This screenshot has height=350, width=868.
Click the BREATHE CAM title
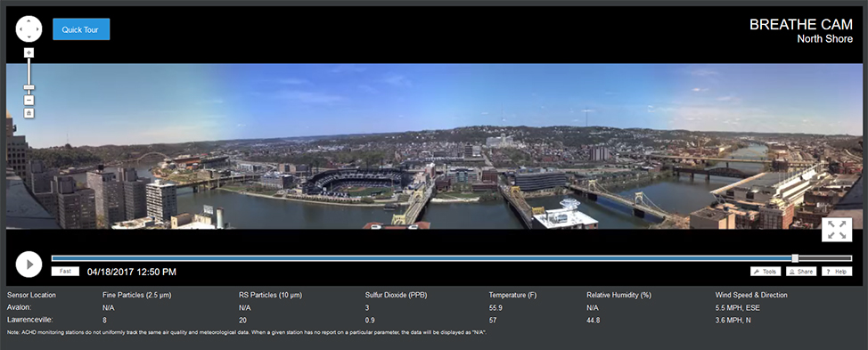pos(801,24)
